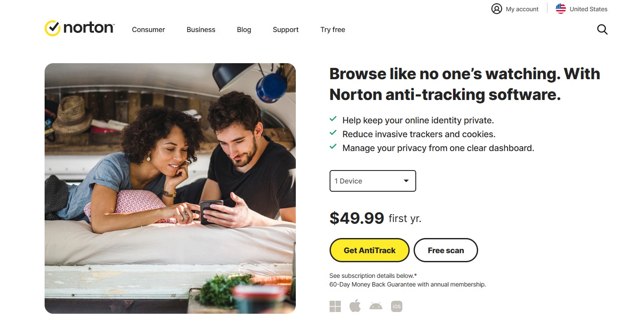Click the Windows platform icon
This screenshot has height=325, width=644.
point(335,306)
